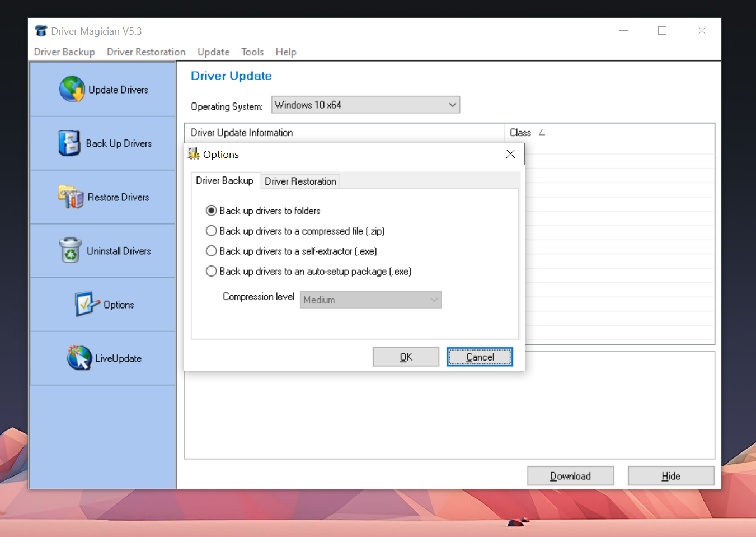Click the Options checkmark icon in sidebar
The height and width of the screenshot is (537, 756).
click(87, 304)
